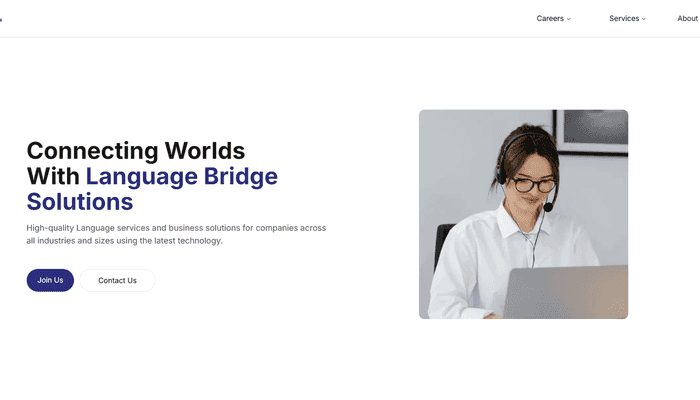Click the partially visible logo at top-left

(1, 18)
